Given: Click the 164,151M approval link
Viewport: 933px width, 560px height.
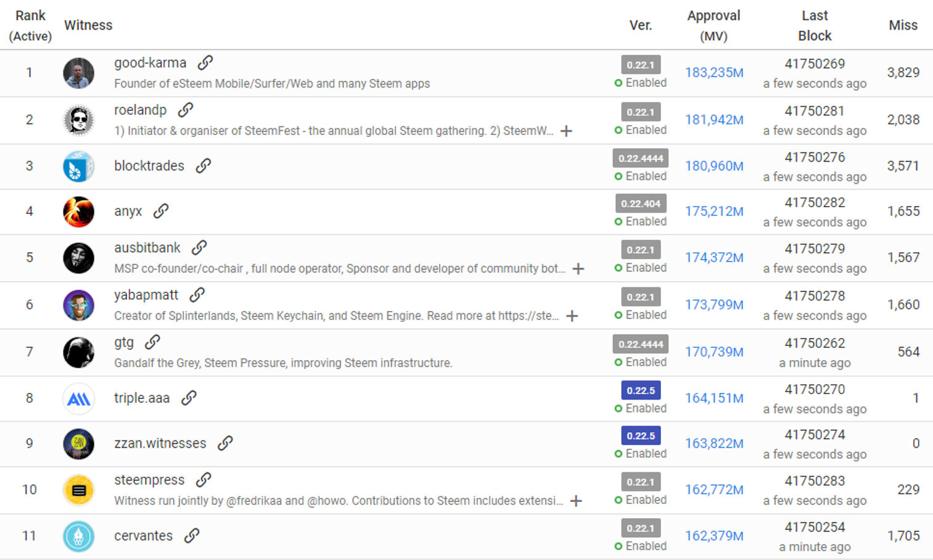Looking at the screenshot, I should pyautogui.click(x=714, y=398).
